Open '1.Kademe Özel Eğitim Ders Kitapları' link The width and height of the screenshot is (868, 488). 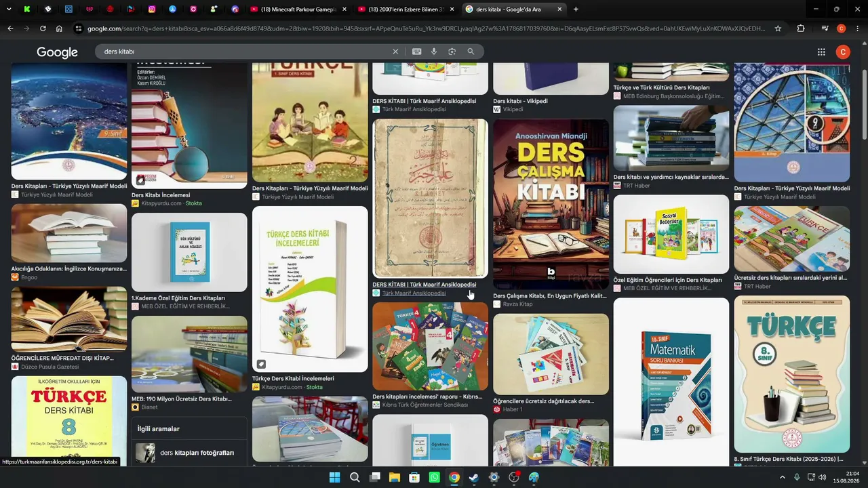click(178, 298)
